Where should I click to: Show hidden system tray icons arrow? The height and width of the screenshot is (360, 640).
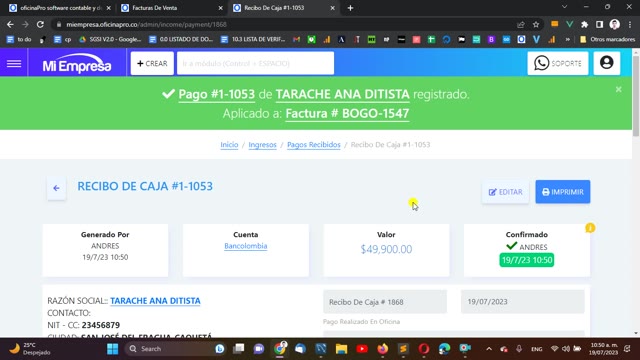[489, 349]
